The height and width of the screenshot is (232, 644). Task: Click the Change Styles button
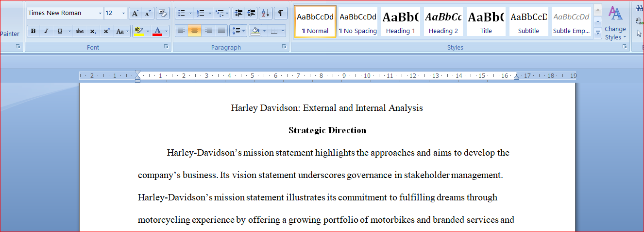615,24
